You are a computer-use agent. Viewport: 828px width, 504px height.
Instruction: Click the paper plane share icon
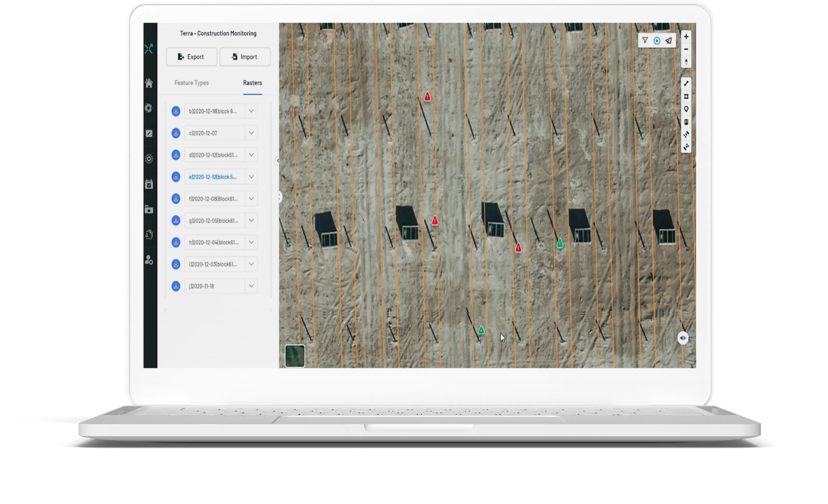(668, 41)
